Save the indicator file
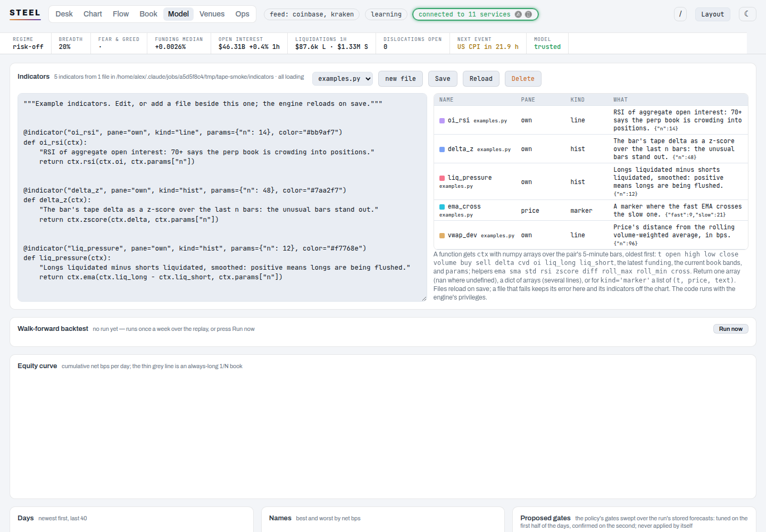The image size is (766, 532). (x=443, y=79)
